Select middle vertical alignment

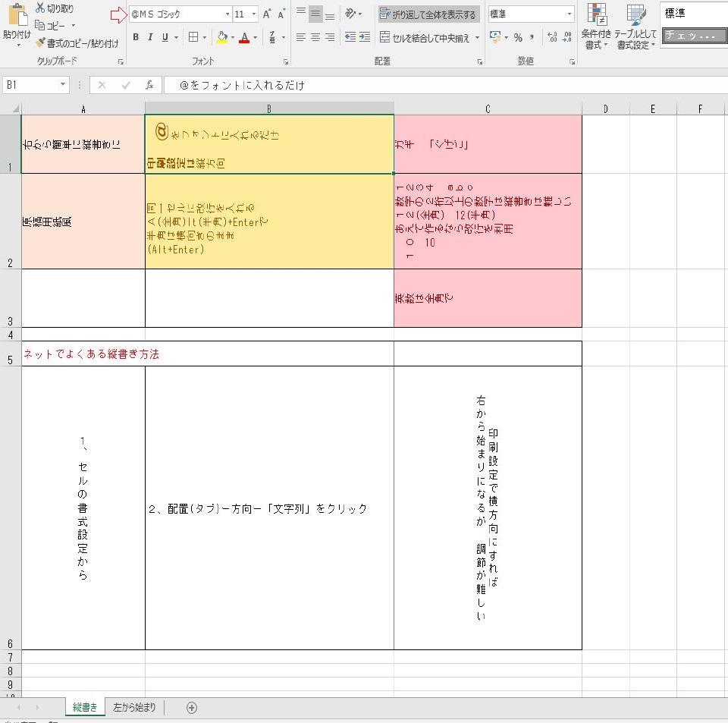click(x=315, y=14)
